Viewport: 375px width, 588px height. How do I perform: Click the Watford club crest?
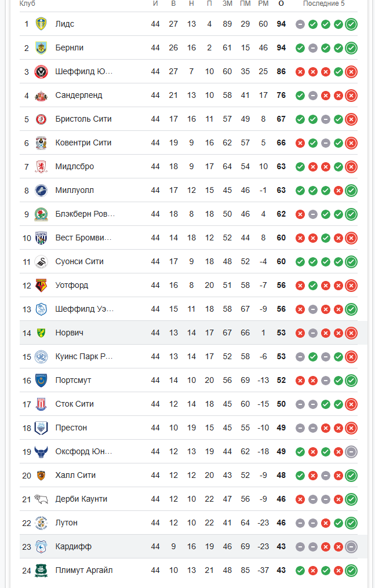41,285
